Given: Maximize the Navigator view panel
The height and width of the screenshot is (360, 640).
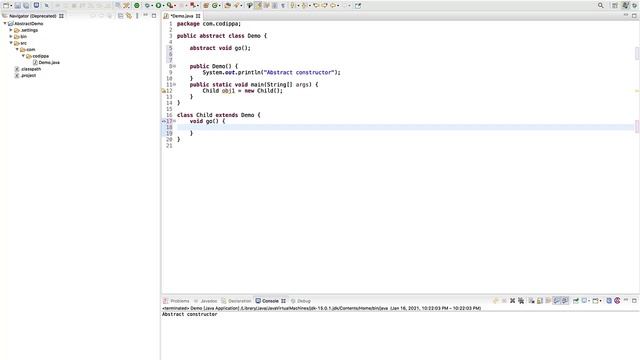Looking at the screenshot, I should (154, 16).
